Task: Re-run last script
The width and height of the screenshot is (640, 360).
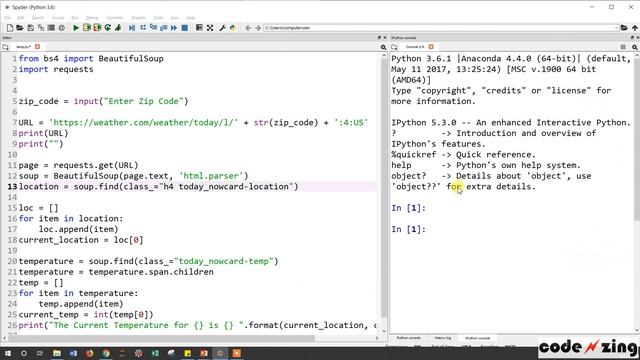Action: pos(108,28)
